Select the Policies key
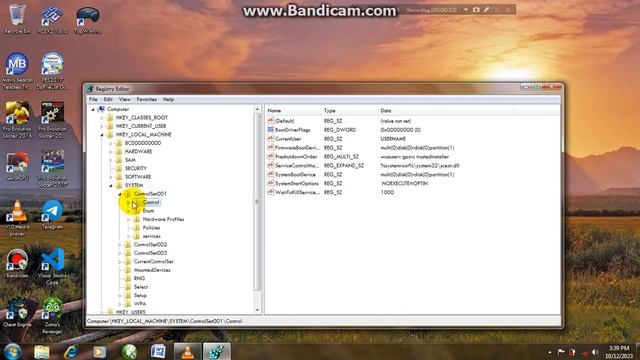The width and height of the screenshot is (640, 360). (x=151, y=228)
